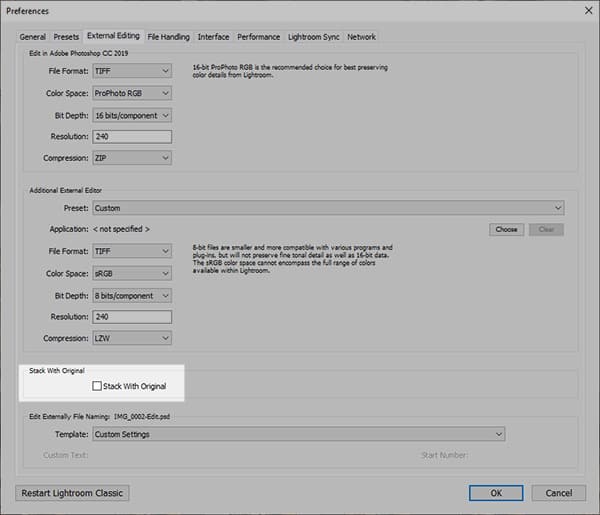Open the LZW Compression dropdown
This screenshot has height=515, width=600.
coord(132,338)
